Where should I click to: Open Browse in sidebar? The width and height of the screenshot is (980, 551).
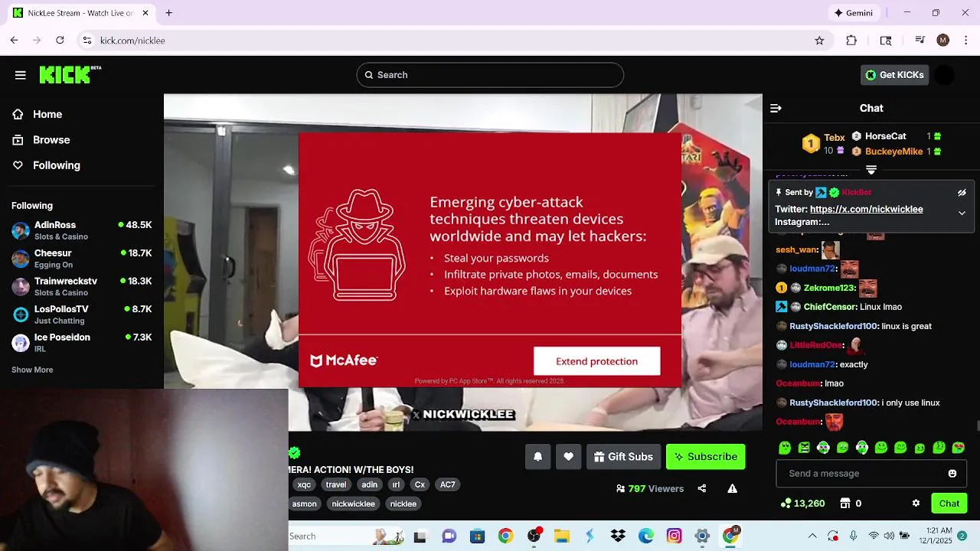point(51,140)
